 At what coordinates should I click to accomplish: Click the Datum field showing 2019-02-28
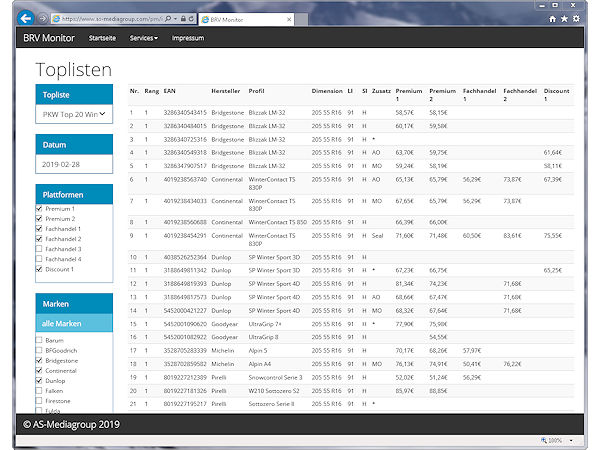[74, 164]
